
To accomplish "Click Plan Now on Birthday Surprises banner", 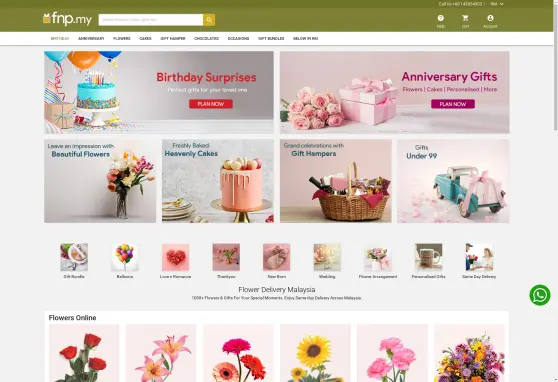I will click(211, 104).
